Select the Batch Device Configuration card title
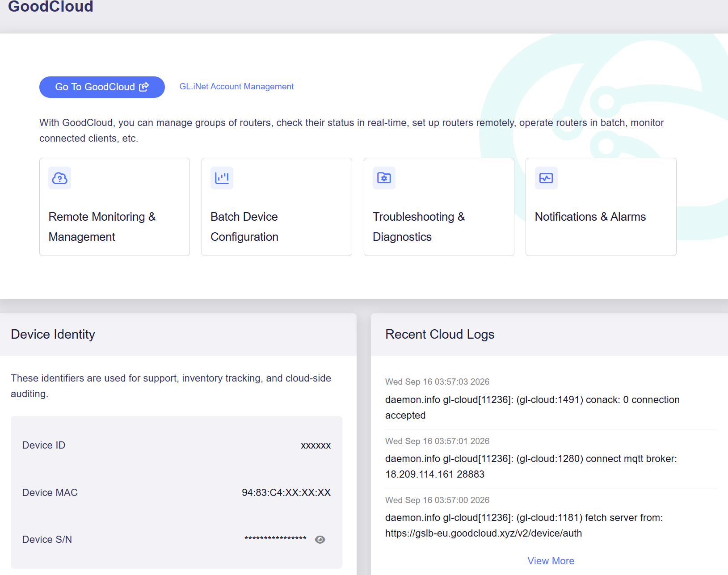The image size is (728, 575). coord(244,227)
